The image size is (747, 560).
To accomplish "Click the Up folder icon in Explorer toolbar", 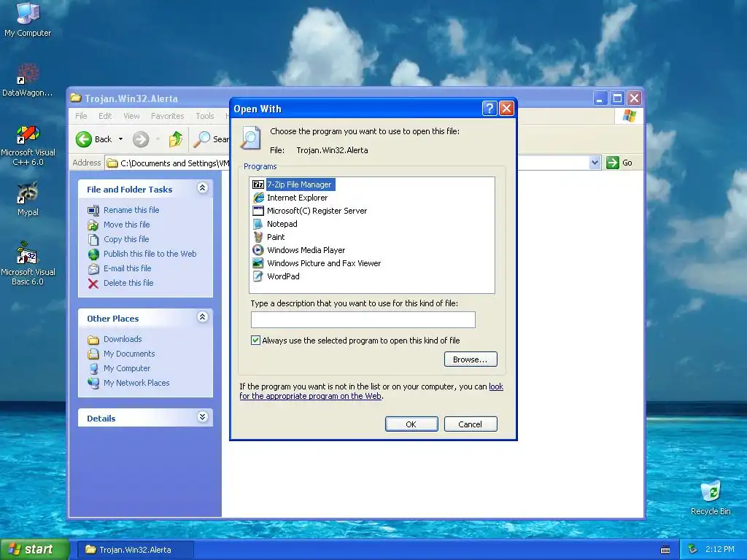I will tap(175, 139).
